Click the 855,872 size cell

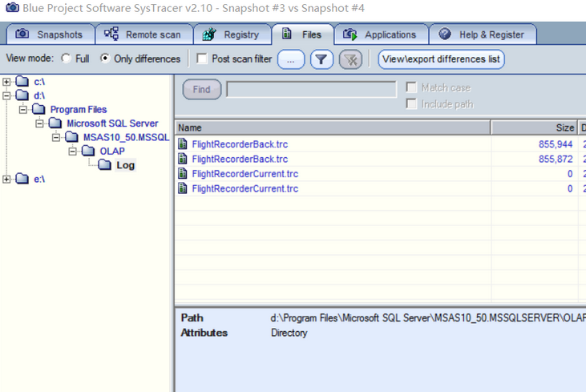point(556,160)
